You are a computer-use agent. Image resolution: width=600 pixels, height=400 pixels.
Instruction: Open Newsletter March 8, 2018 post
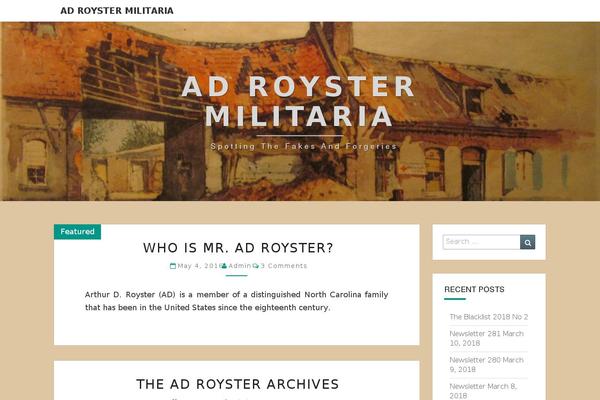tap(483, 391)
